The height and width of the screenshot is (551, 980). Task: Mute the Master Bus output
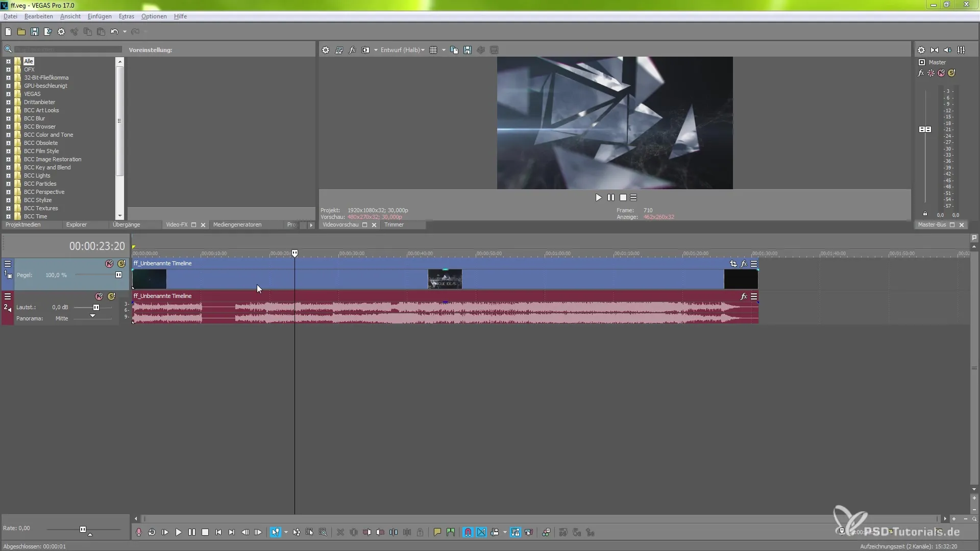(x=941, y=73)
